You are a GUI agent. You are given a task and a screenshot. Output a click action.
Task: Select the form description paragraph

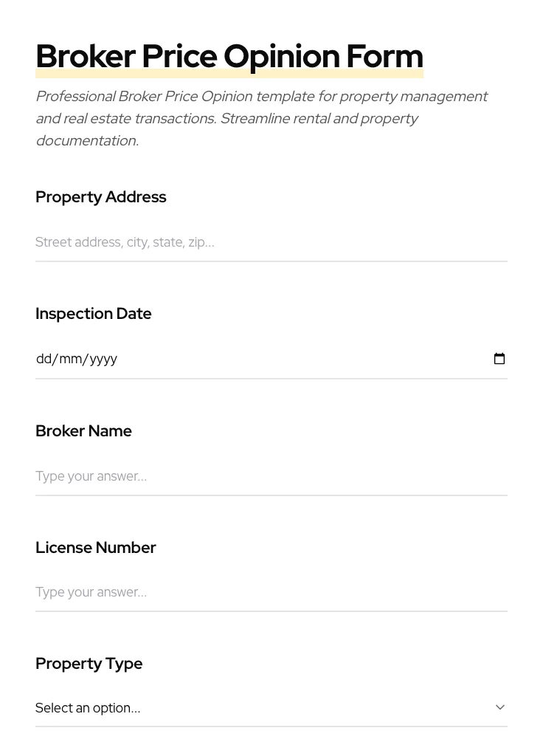(262, 118)
